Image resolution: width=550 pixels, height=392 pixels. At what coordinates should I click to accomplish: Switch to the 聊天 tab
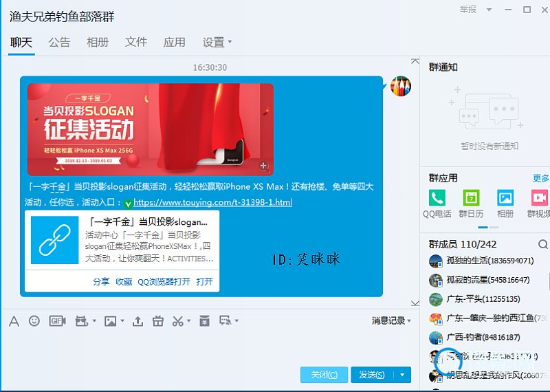click(x=21, y=43)
